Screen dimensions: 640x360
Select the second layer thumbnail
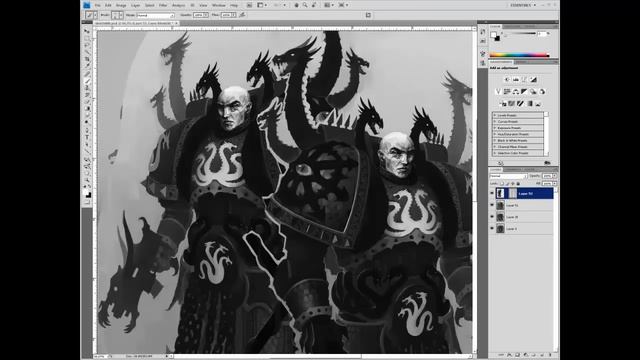coord(500,205)
